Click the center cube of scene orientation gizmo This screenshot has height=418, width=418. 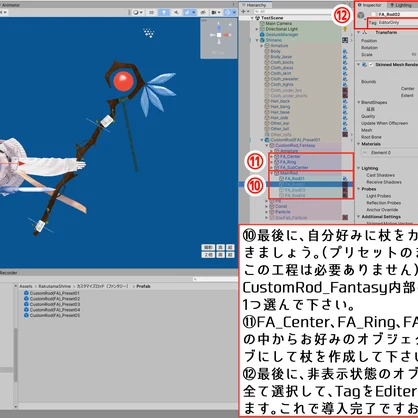click(219, 35)
